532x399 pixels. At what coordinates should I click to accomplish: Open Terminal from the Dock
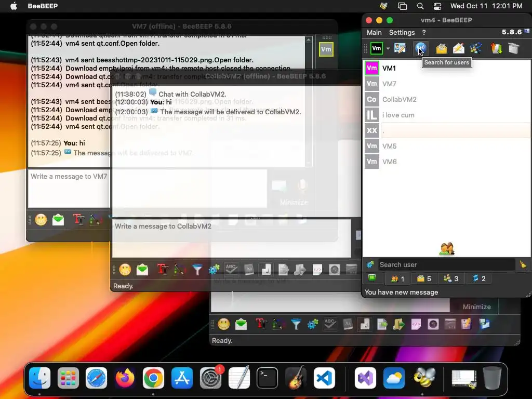[267, 378]
